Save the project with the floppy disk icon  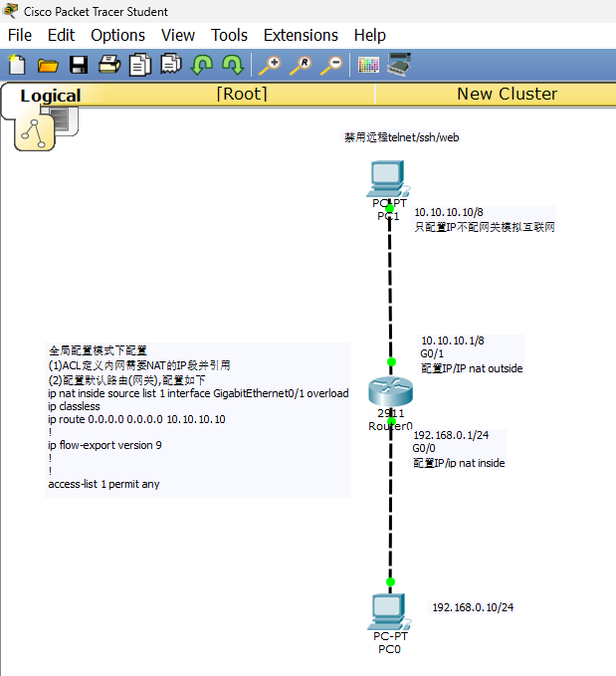point(79,65)
